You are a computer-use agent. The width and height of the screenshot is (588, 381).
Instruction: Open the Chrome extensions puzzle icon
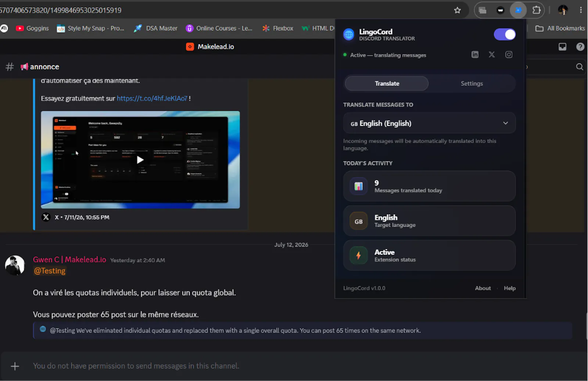pos(536,10)
